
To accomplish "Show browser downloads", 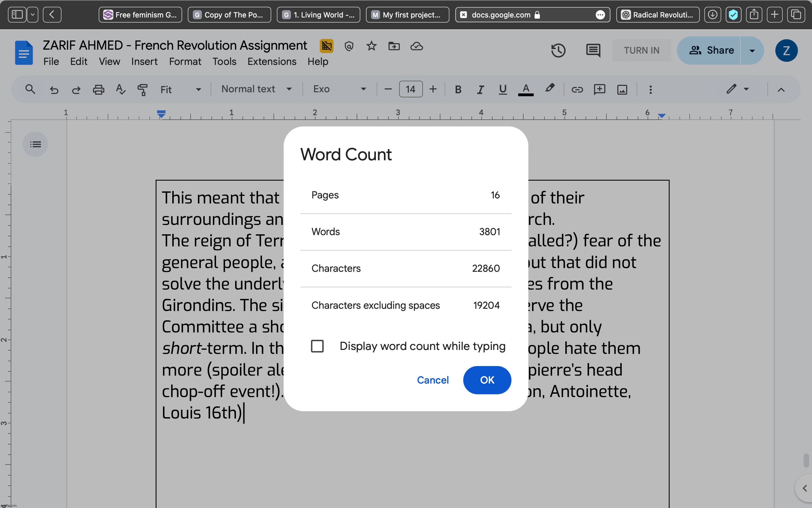I will pos(712,14).
